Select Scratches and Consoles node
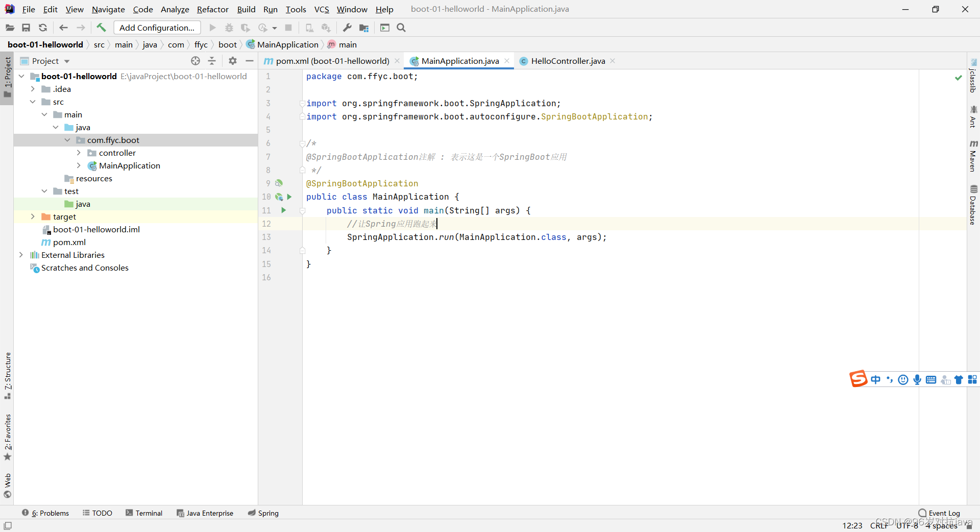Image resolution: width=980 pixels, height=532 pixels. pos(85,268)
